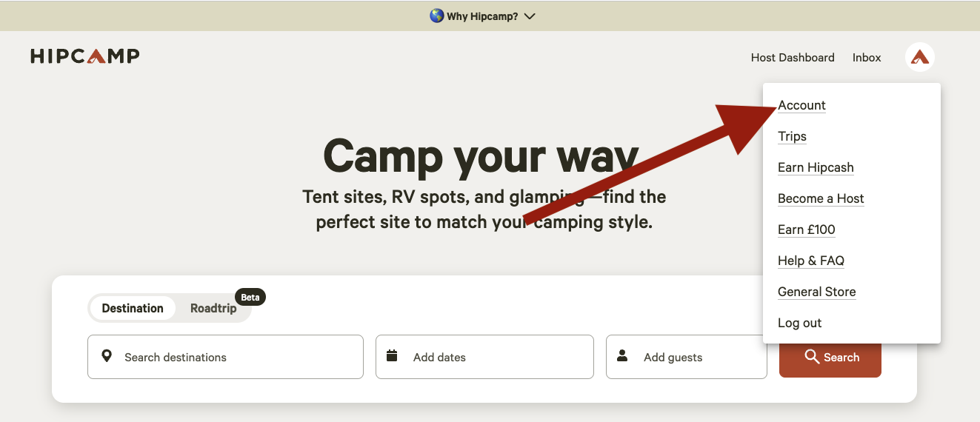Open Trips from the menu
Image resolution: width=980 pixels, height=422 pixels.
coord(792,136)
